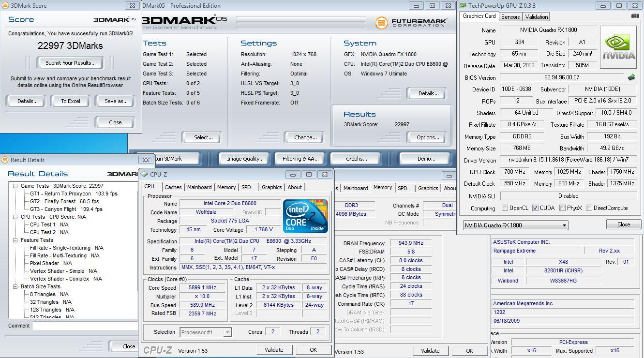Screen dimensions: 644x358
Task: Open the Caches tab in front CPU-Z
Action: click(173, 187)
